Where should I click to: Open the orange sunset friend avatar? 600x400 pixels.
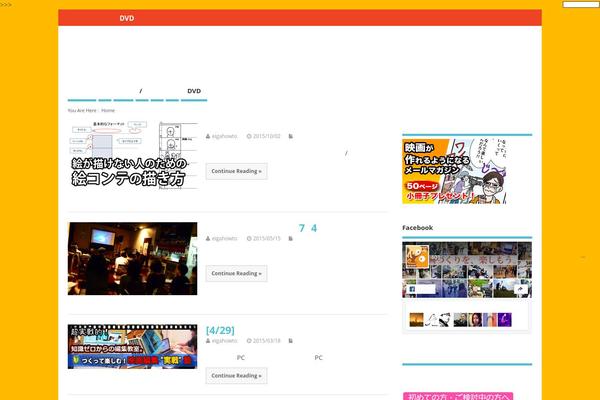pyautogui.click(x=416, y=320)
